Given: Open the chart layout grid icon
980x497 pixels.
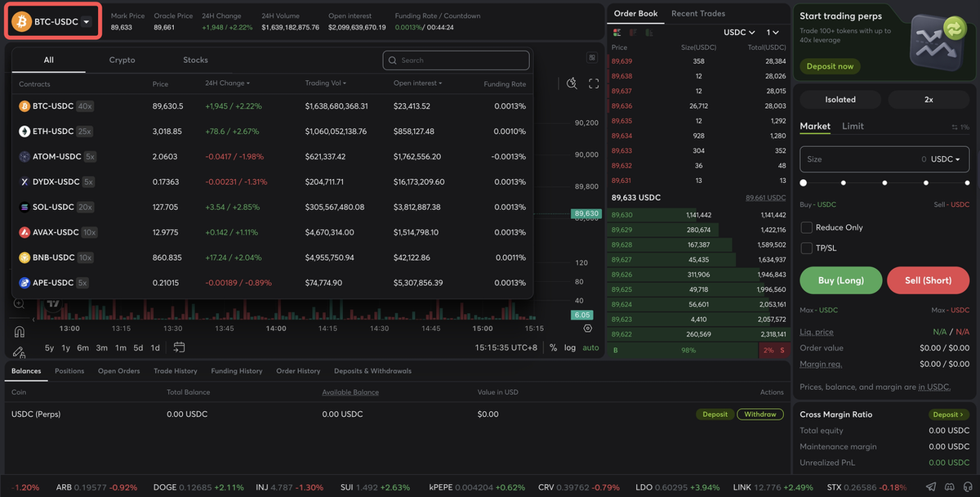Looking at the screenshot, I should click(592, 58).
